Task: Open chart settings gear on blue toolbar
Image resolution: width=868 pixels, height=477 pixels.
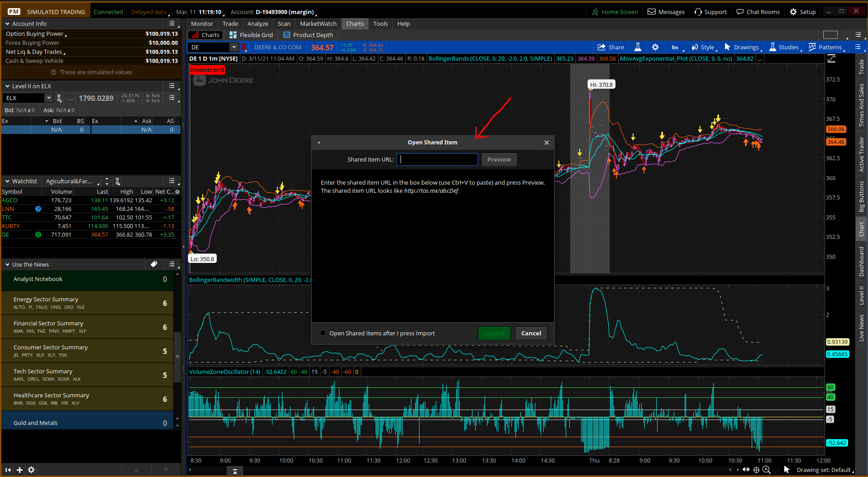Action: [655, 47]
